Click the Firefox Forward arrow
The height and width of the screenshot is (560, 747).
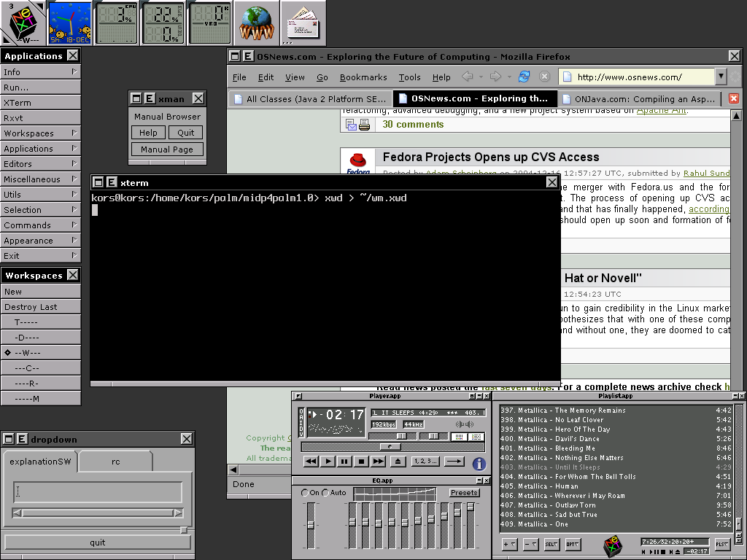click(495, 76)
